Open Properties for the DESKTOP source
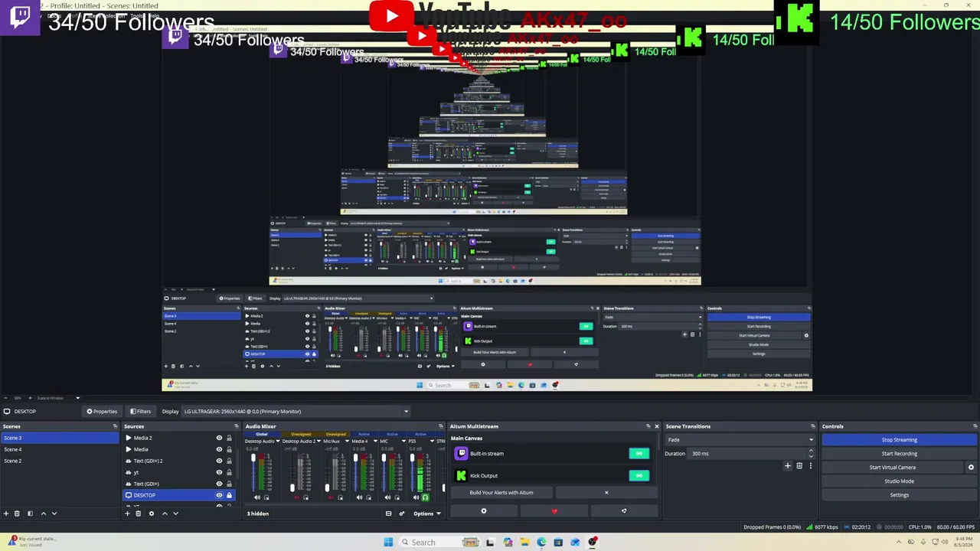 (x=102, y=412)
